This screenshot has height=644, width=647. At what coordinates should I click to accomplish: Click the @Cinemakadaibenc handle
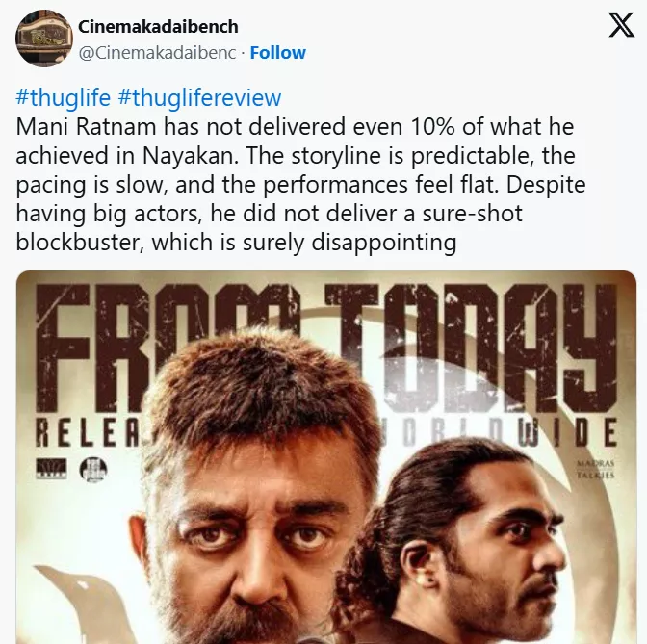pyautogui.click(x=156, y=53)
